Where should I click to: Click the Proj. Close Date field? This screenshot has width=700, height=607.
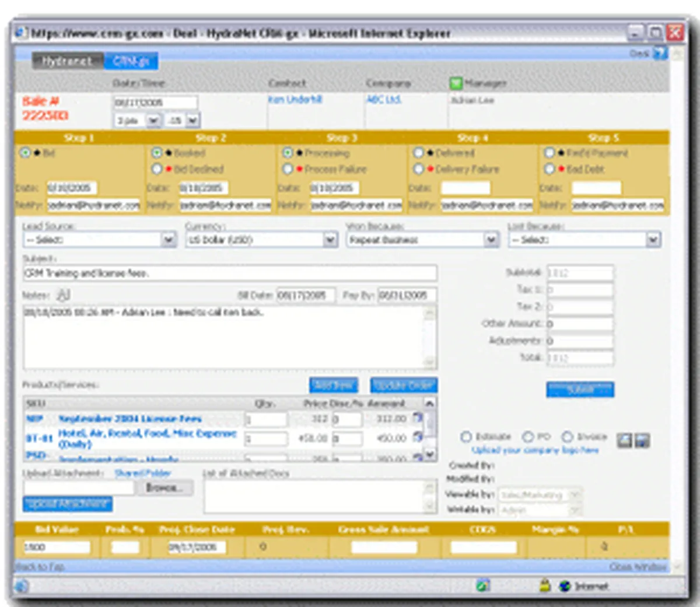pos(197,547)
